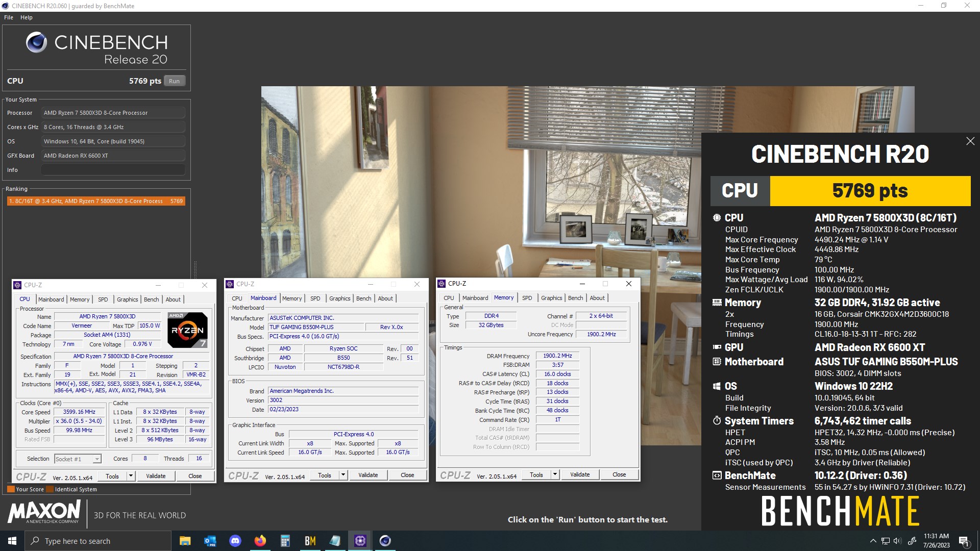Open BenchMate taskbar icon
This screenshot has width=980, height=551.
[310, 541]
